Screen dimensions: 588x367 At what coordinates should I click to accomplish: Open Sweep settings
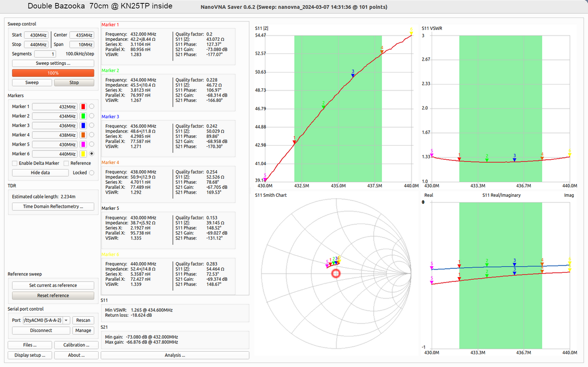click(53, 63)
